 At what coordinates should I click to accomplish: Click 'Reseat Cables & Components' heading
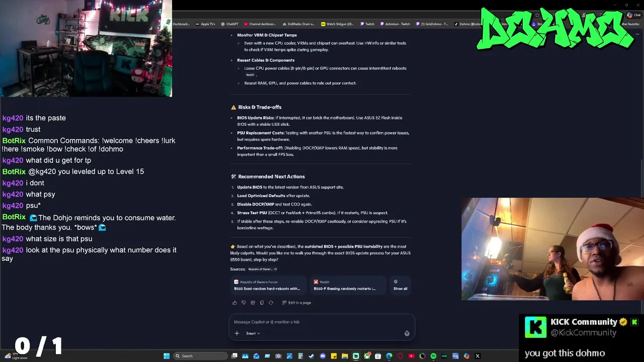click(x=266, y=60)
